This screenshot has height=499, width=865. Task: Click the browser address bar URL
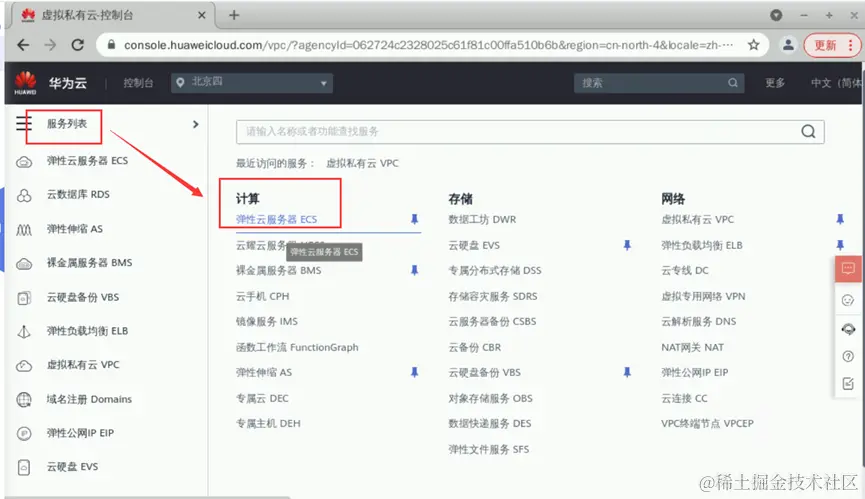point(429,45)
